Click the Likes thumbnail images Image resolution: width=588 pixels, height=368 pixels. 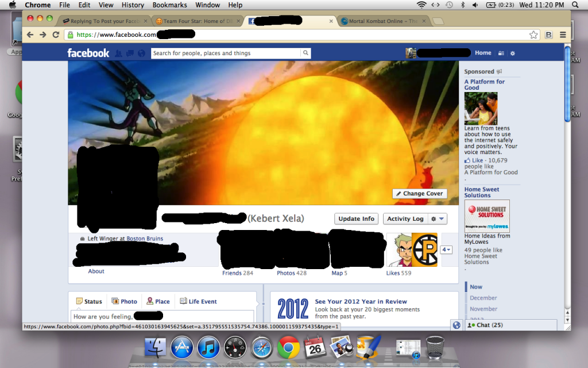pyautogui.click(x=412, y=250)
